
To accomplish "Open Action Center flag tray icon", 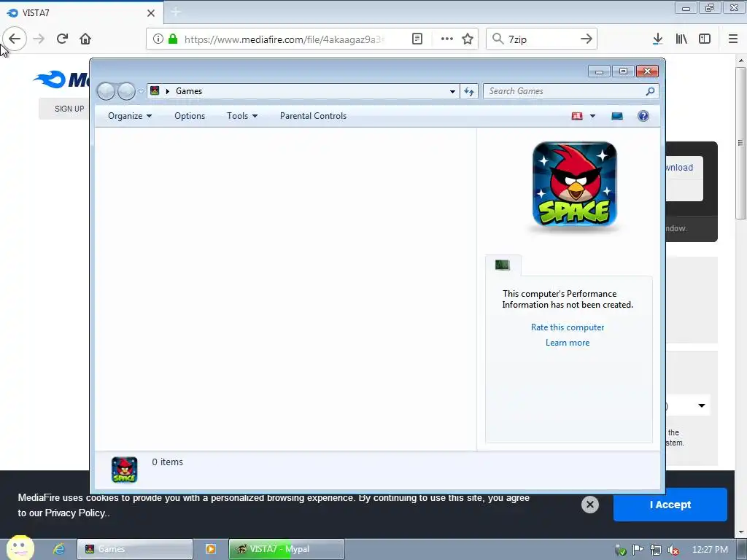I will (x=638, y=550).
